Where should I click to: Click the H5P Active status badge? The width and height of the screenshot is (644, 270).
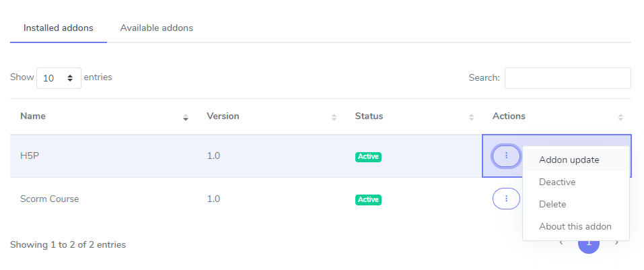pos(368,157)
